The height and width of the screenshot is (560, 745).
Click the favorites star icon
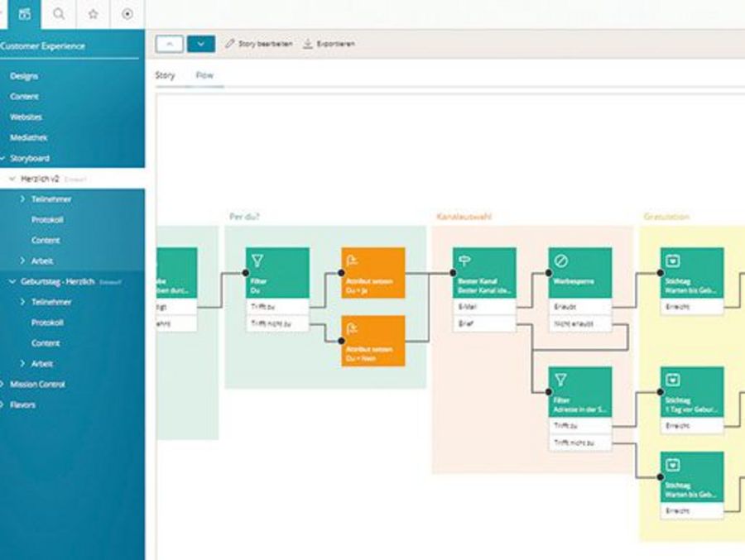(x=93, y=14)
